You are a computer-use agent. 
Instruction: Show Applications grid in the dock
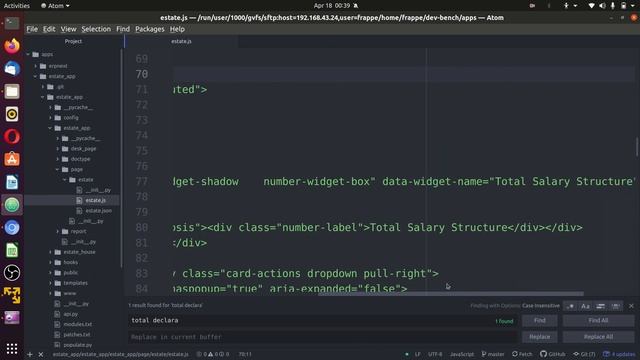coord(12,348)
